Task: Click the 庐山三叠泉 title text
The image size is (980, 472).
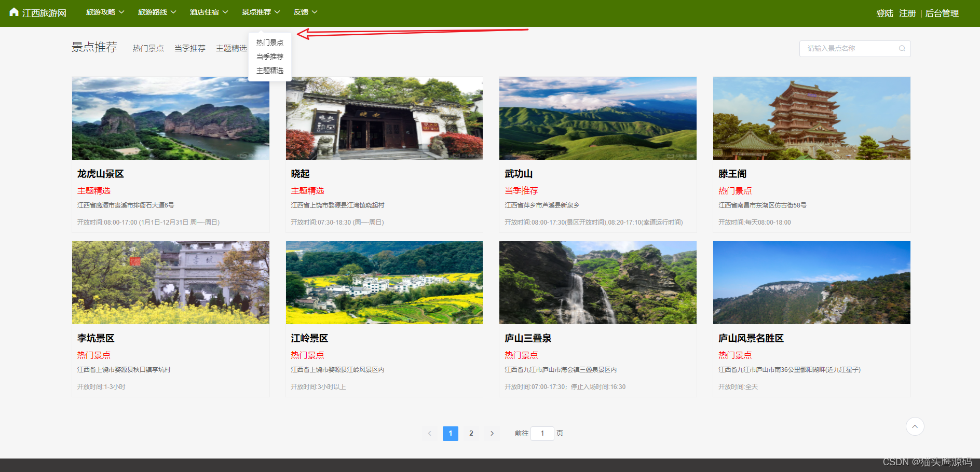Action: (x=528, y=338)
